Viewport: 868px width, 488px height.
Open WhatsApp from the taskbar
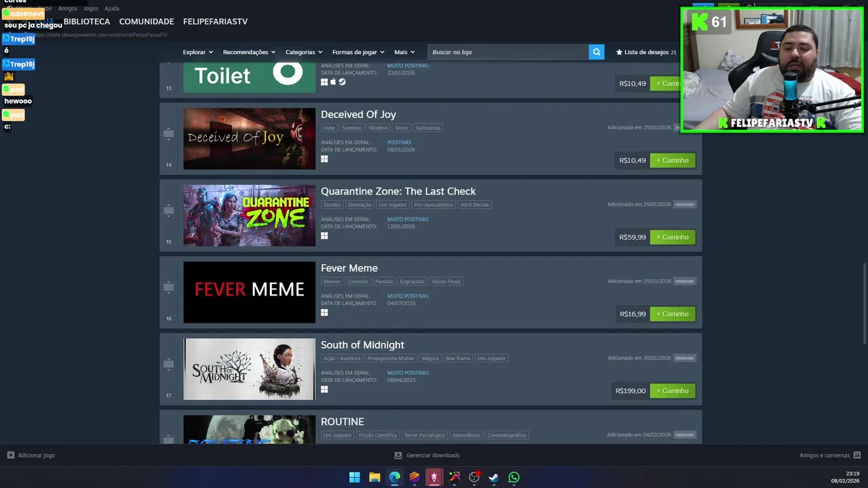514,477
